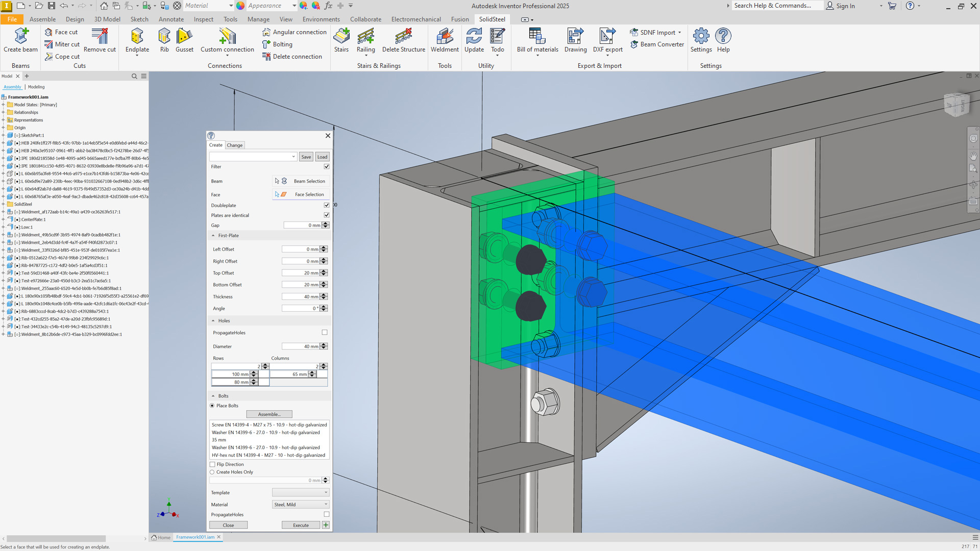Open the Bill of materials tool
The width and height of the screenshot is (980, 551).
coord(537,37)
